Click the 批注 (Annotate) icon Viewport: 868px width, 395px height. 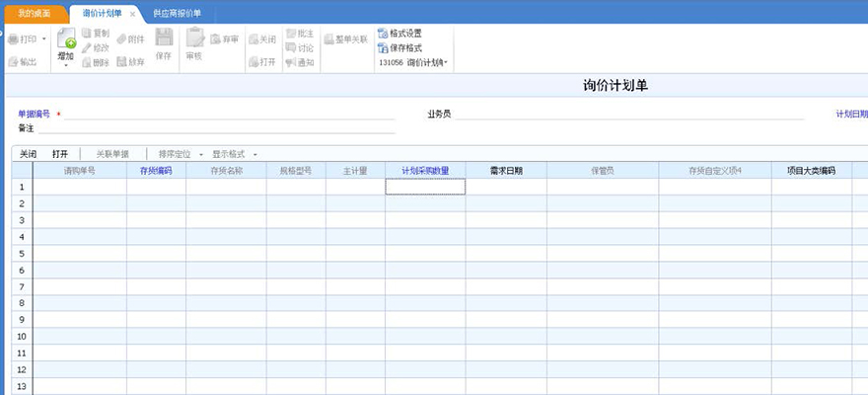click(x=291, y=34)
